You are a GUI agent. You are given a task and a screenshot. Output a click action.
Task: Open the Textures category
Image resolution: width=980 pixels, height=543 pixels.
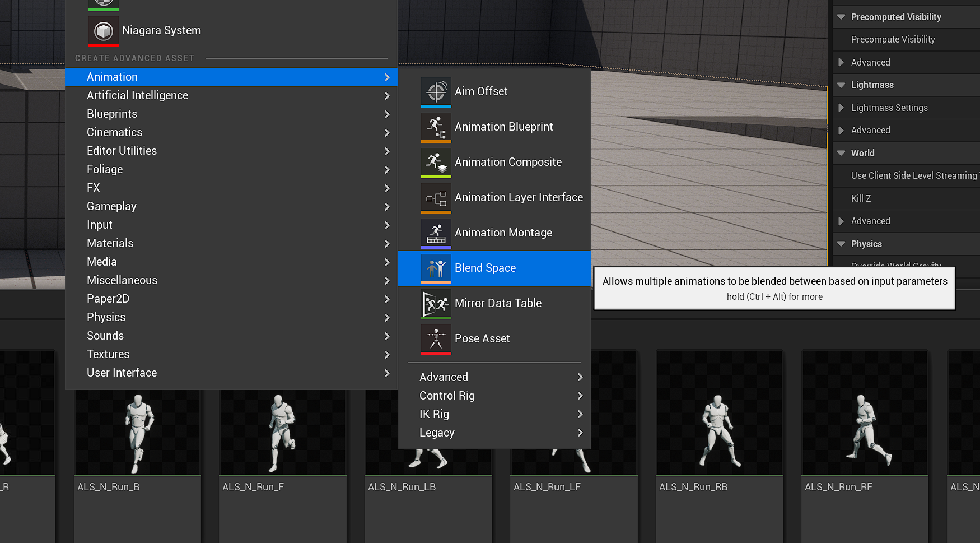tap(231, 354)
